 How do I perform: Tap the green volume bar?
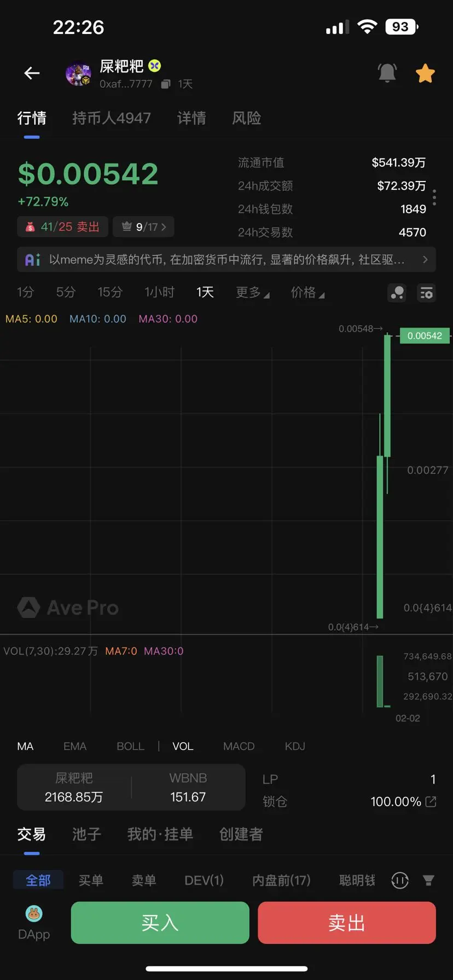point(380,681)
